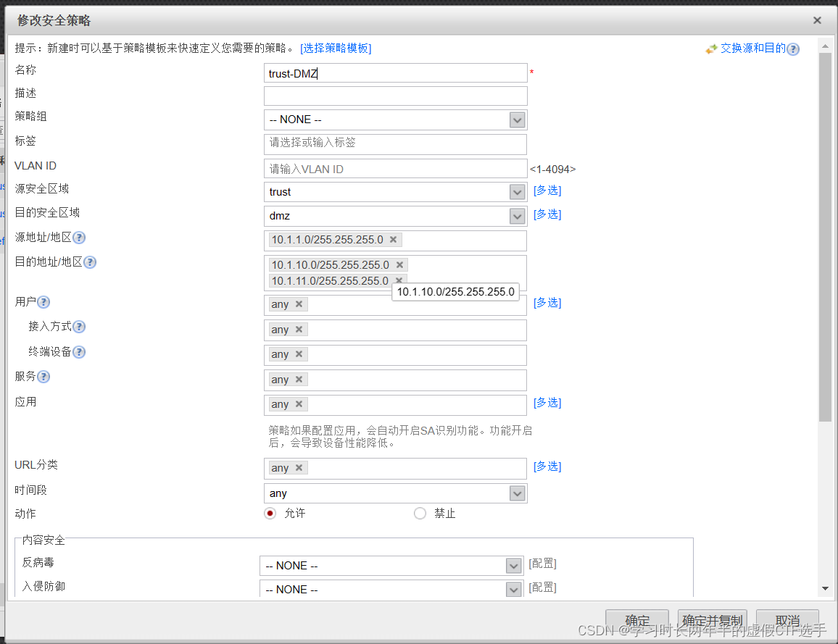Click the 确定并复制 button
The image size is (838, 644).
pos(713,621)
